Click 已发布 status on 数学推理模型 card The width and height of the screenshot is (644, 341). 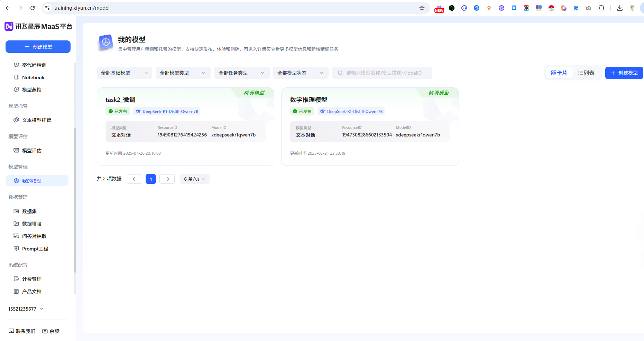pyautogui.click(x=302, y=111)
